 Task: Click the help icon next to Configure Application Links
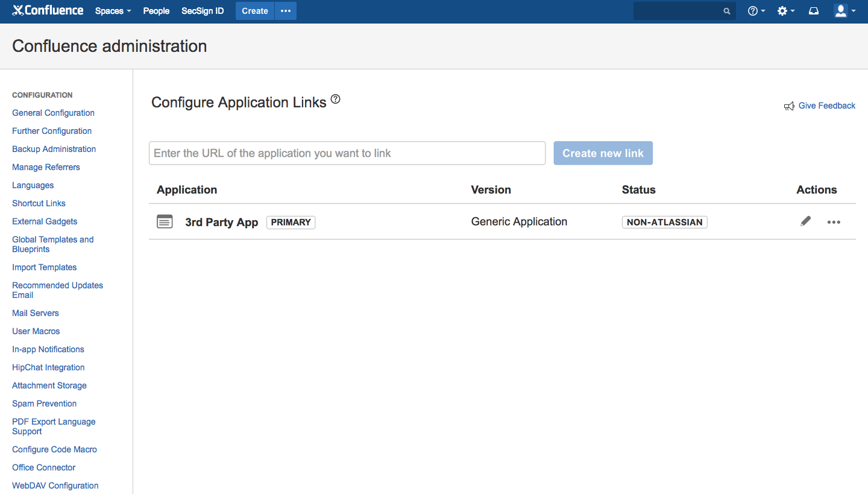(x=336, y=99)
